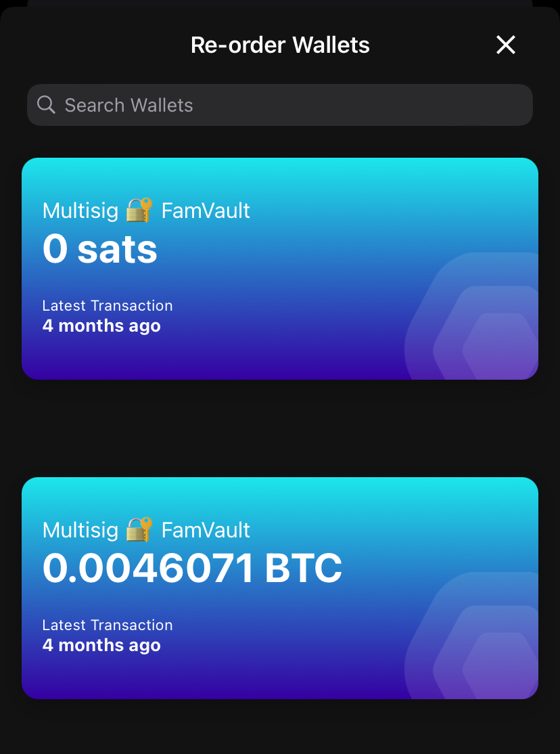
Task: Click "Multisig" on the 0.0046071 BTC wallet
Action: coord(80,530)
